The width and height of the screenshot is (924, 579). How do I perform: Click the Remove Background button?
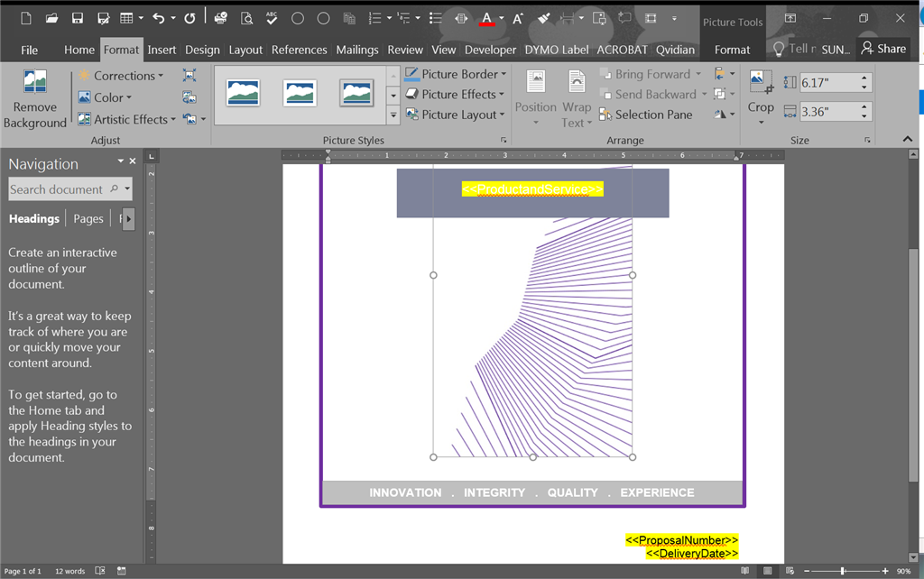click(35, 98)
